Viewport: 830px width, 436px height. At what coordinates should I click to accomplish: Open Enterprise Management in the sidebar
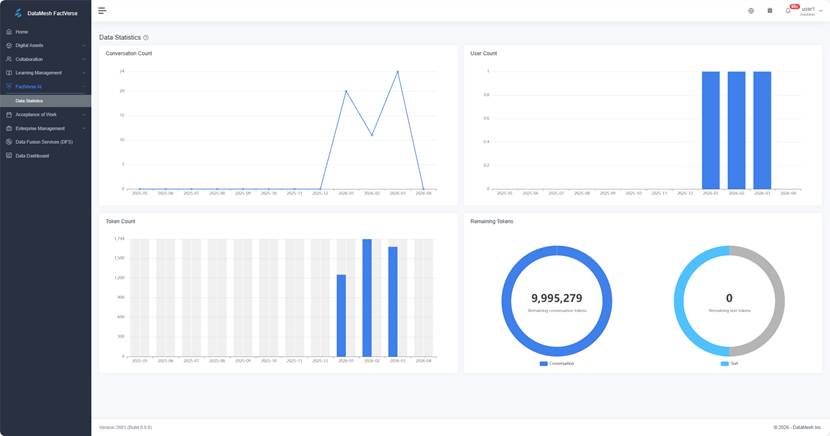[40, 128]
